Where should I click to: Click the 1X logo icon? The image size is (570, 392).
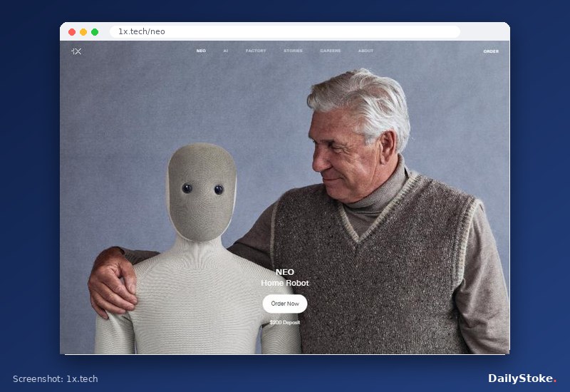[x=76, y=51]
